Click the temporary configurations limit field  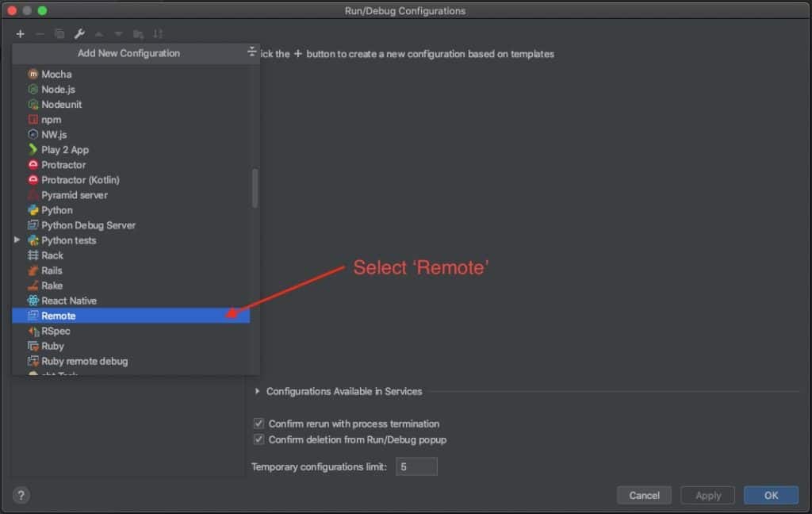pos(416,466)
